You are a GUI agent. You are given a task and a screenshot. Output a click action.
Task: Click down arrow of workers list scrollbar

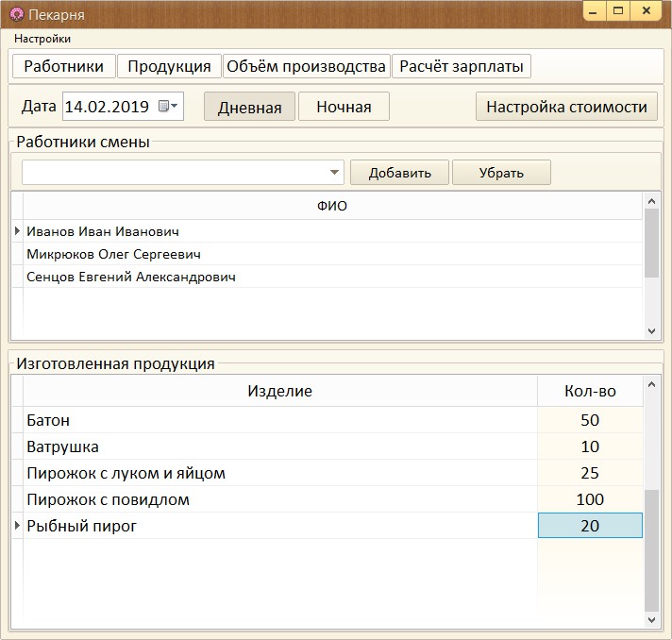pos(652,331)
